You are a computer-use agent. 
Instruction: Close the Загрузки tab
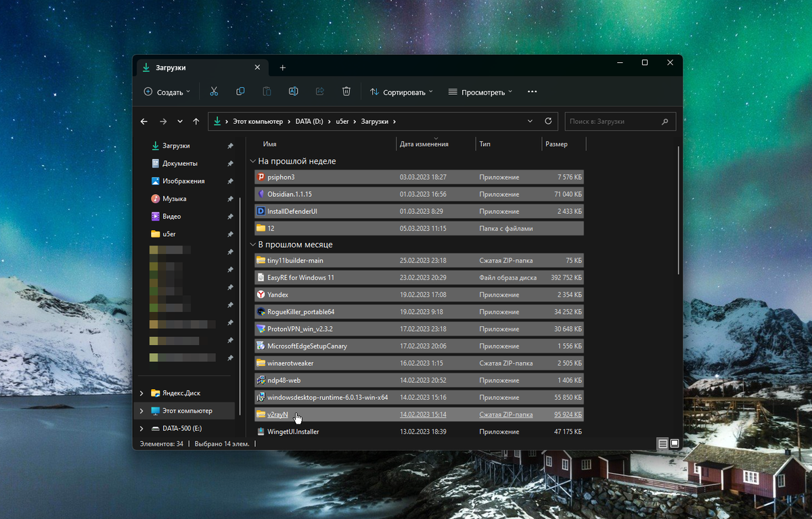pos(257,68)
